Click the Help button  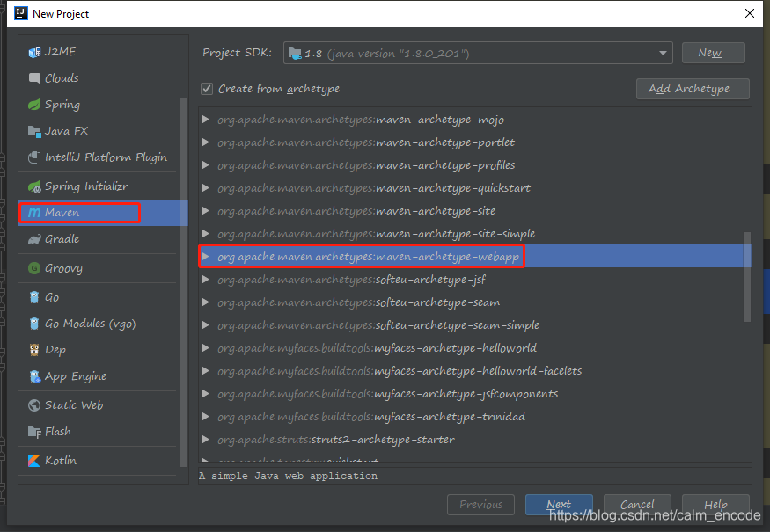(x=715, y=505)
